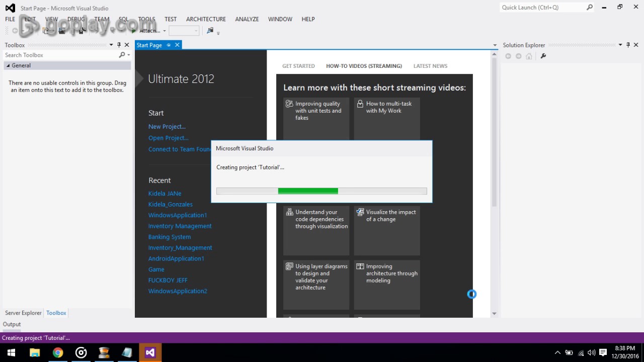
Task: Close the Toolbox panel
Action: (x=127, y=45)
